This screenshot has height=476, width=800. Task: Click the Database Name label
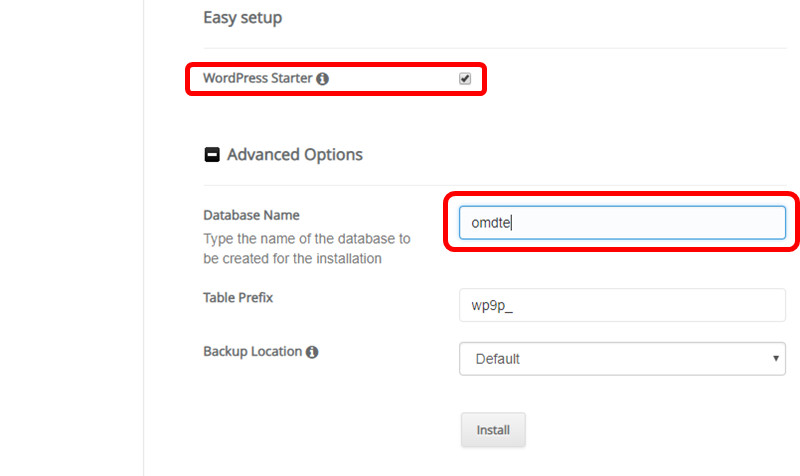(251, 215)
